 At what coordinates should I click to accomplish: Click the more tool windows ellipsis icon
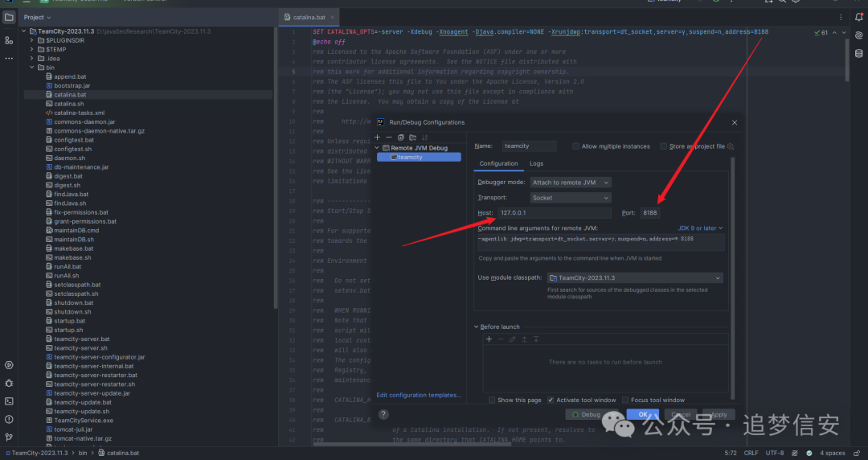pos(9,58)
